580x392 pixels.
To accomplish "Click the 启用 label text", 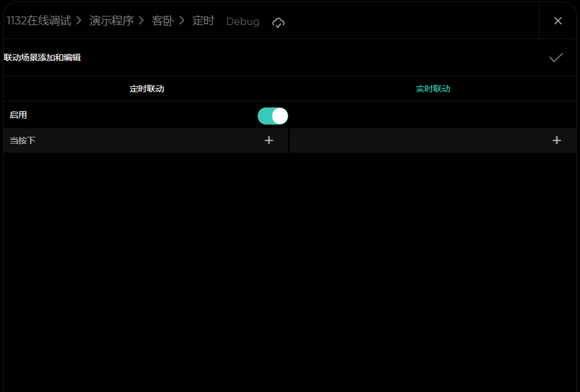I will 18,115.
